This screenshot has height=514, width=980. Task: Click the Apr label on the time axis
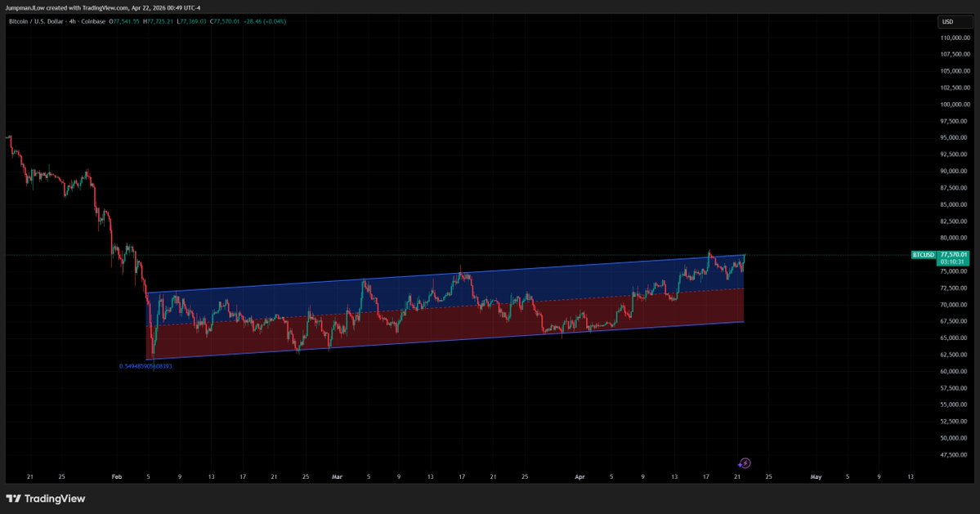[x=579, y=476]
